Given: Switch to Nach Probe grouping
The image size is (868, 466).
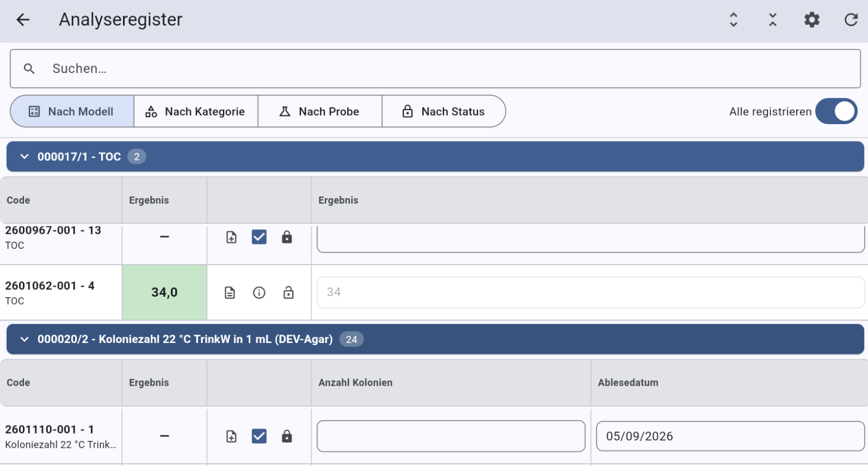Looking at the screenshot, I should coord(320,111).
